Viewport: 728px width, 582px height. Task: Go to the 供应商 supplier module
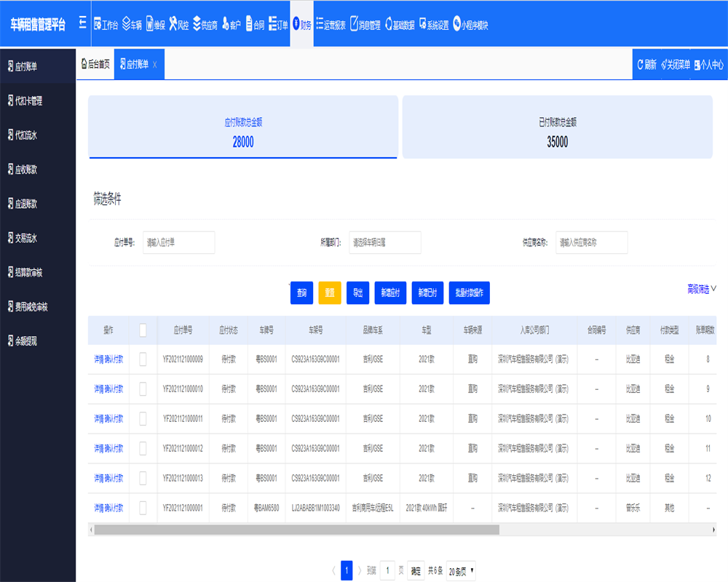click(x=205, y=25)
